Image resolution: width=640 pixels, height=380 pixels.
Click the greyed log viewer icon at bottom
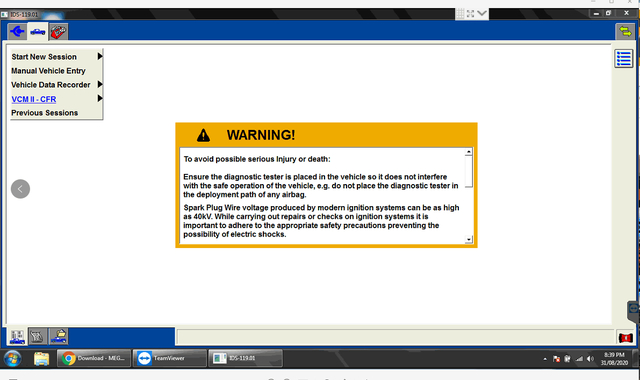tap(37, 337)
